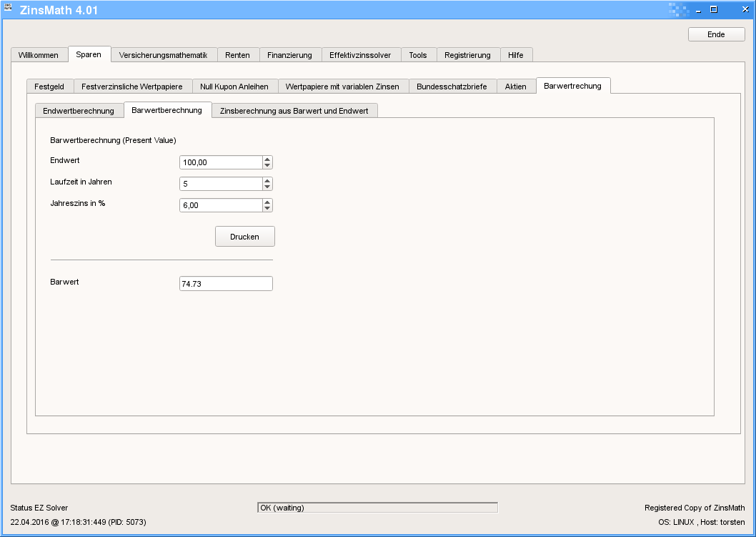Screen dimensions: 756x537
Task: Maximize the ZinsMath window
Action: click(x=713, y=9)
